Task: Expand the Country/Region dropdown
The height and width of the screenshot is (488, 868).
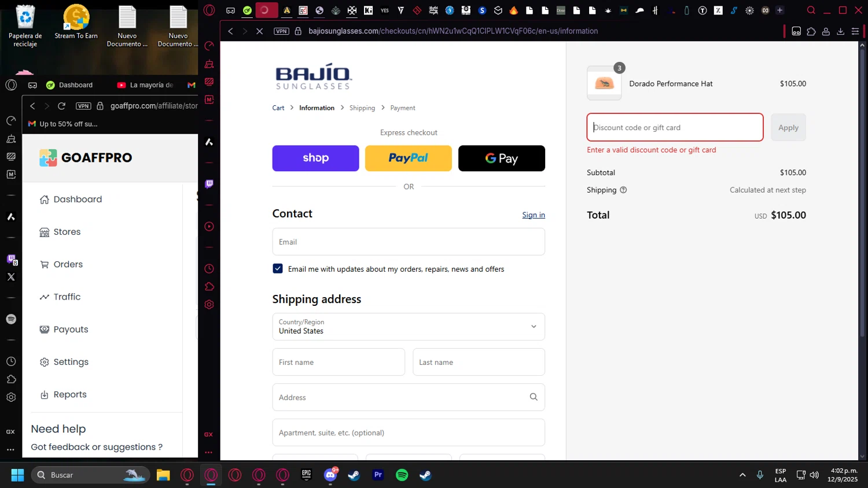Action: tap(409, 327)
